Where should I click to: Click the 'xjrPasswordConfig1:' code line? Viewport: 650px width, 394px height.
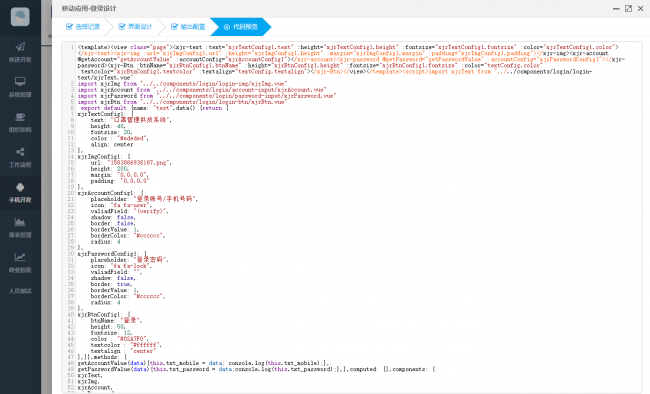point(112,253)
